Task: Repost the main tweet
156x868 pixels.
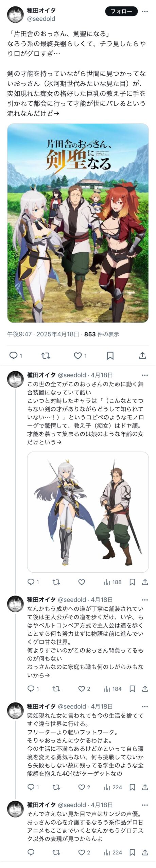Action: coord(46,355)
